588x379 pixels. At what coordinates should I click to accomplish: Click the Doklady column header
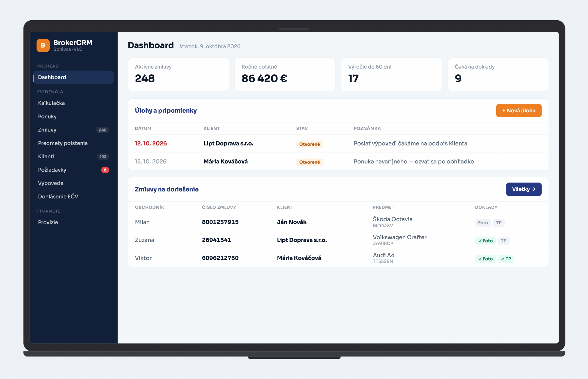pyautogui.click(x=486, y=208)
